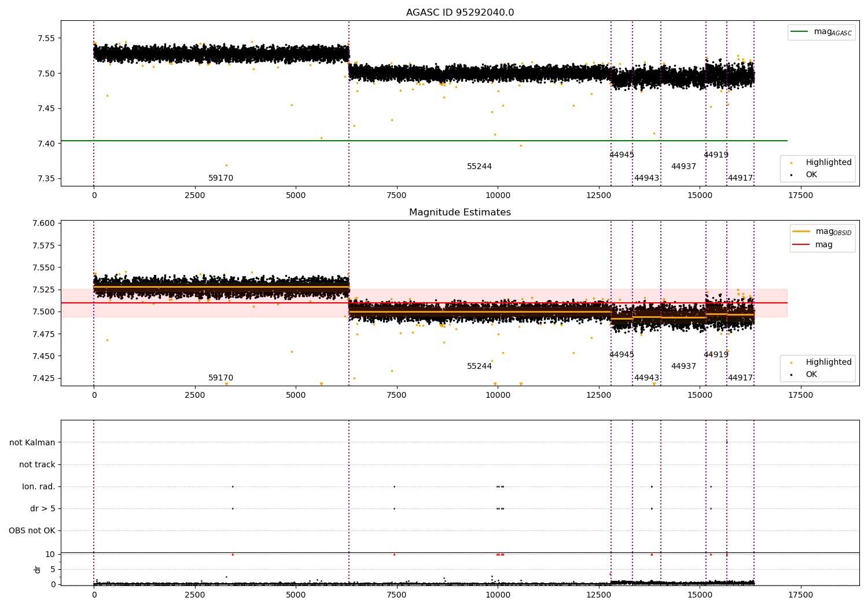Click obsid 44937 in Magnitude Estimates plot
The height and width of the screenshot is (608, 868).
(684, 366)
